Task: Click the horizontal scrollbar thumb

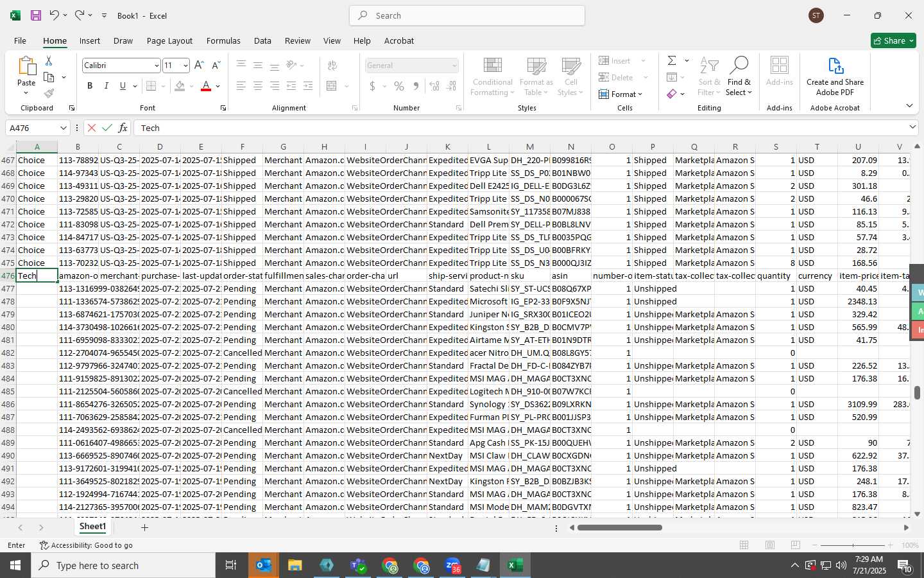Action: (619, 528)
